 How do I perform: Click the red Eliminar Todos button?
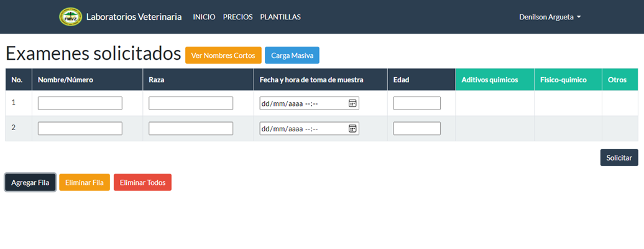(142, 182)
